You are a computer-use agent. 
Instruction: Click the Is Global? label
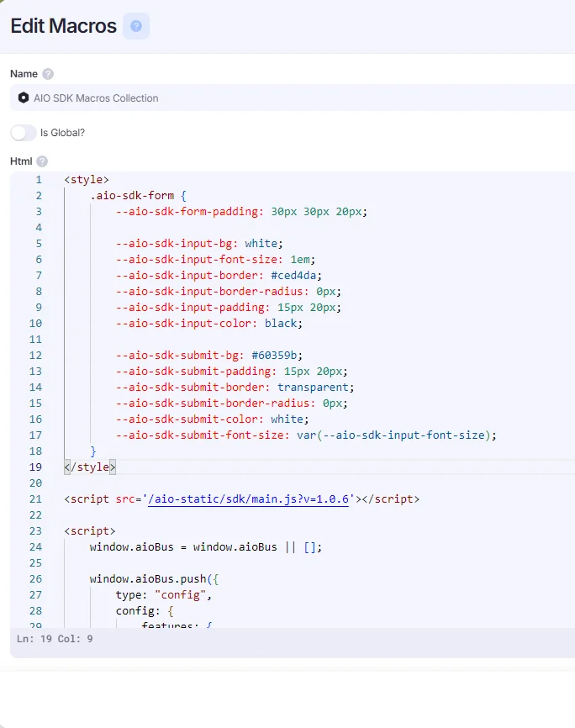coord(63,133)
